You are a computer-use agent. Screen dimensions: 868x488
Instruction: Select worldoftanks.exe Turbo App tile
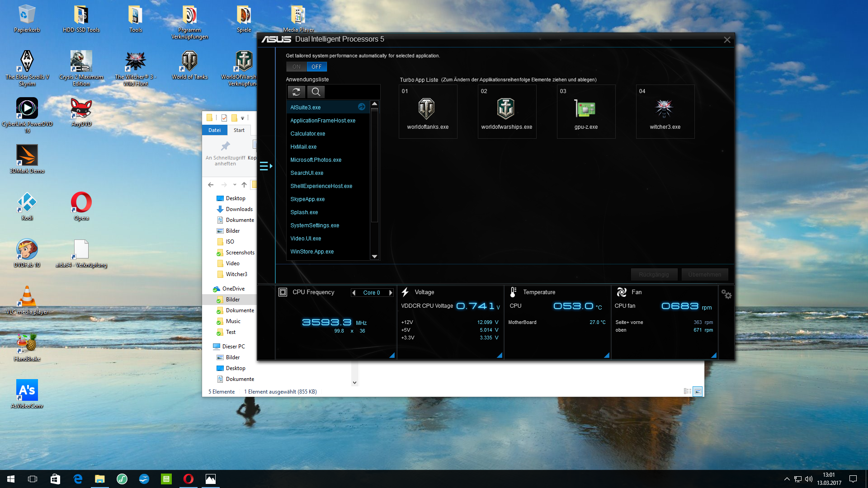click(x=427, y=112)
